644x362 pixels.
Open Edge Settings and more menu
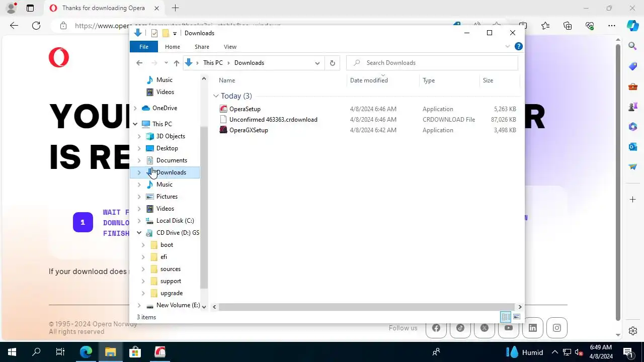point(612,26)
